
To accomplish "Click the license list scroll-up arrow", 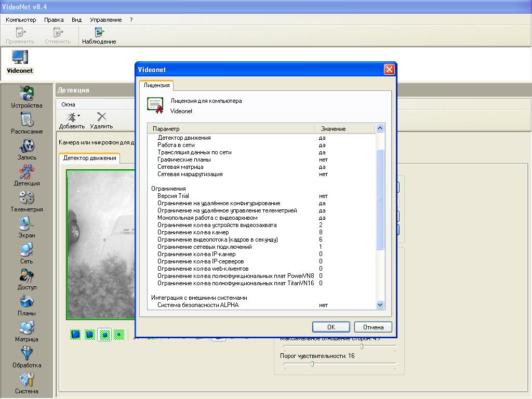I will pyautogui.click(x=380, y=128).
